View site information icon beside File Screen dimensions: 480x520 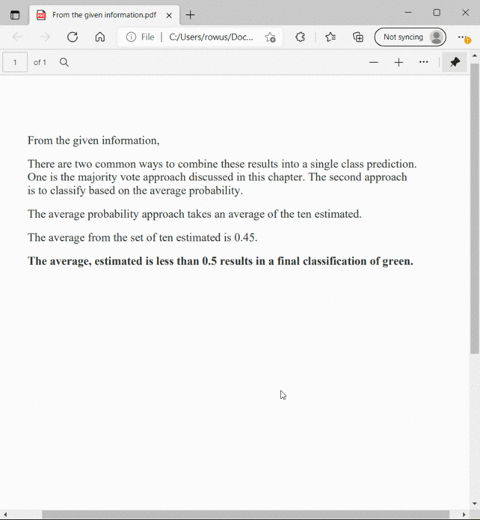pos(131,37)
